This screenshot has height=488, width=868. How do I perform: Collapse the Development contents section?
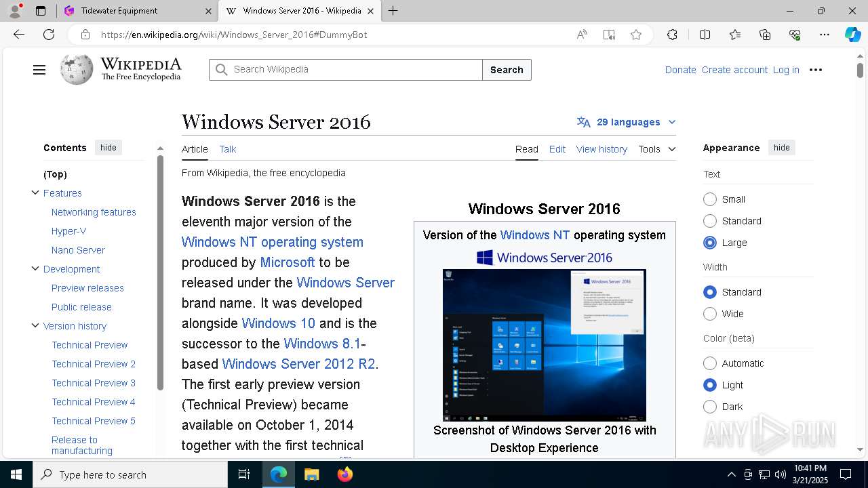click(x=35, y=269)
